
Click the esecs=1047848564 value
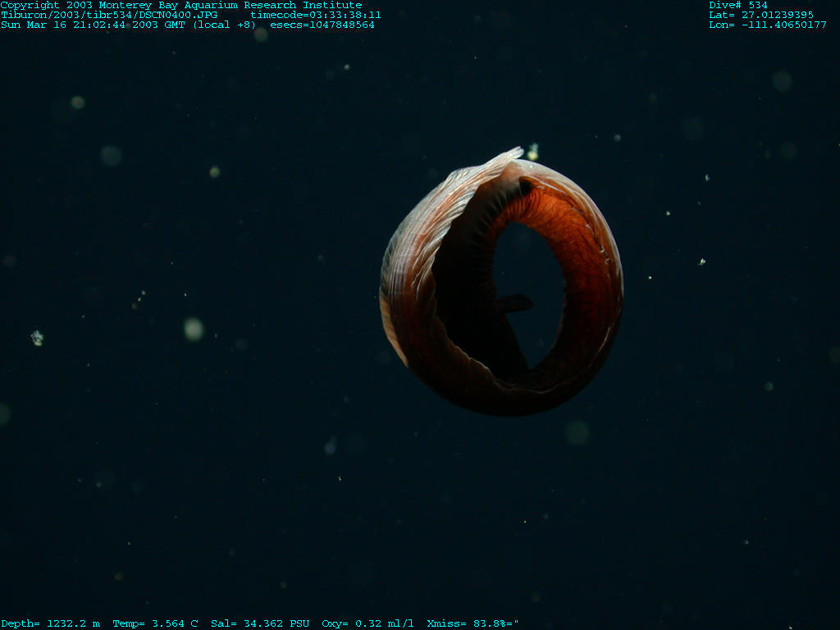pyautogui.click(x=322, y=25)
